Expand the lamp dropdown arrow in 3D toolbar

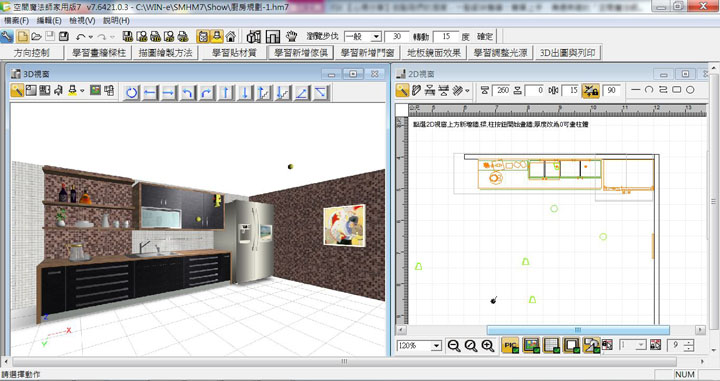point(82,90)
